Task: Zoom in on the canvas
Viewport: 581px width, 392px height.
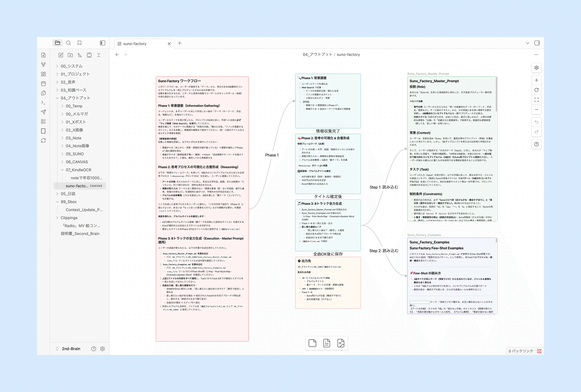Action: (536, 80)
